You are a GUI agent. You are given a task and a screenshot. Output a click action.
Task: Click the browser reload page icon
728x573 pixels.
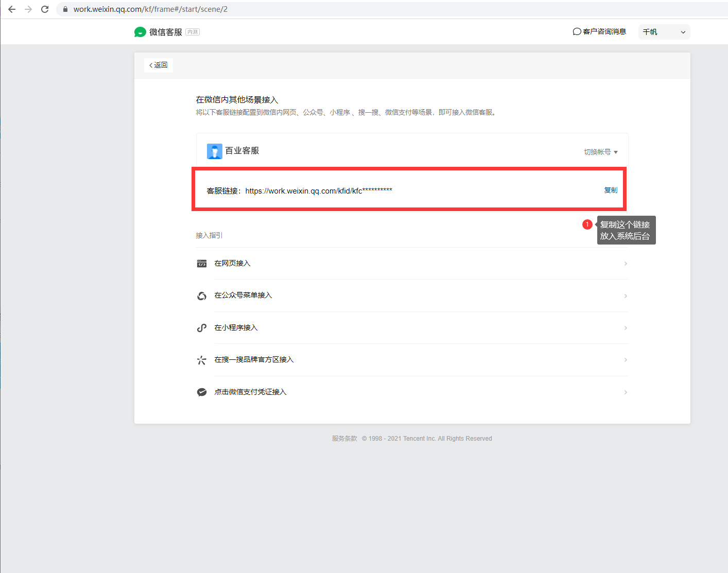pos(45,9)
